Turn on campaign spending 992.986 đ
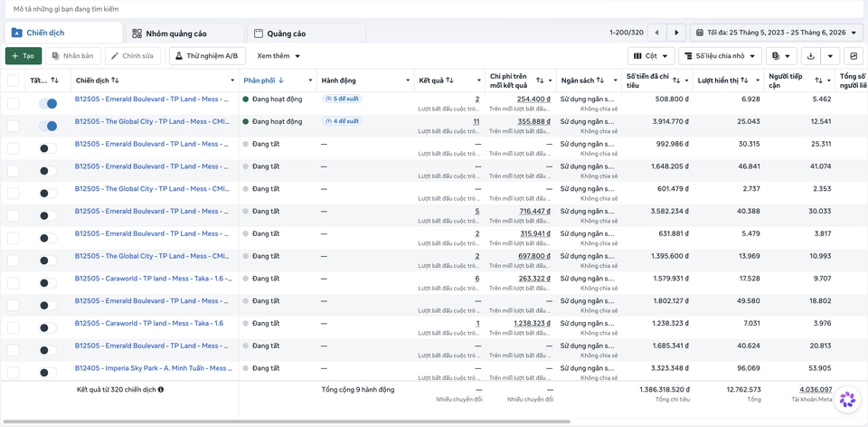 [48, 148]
